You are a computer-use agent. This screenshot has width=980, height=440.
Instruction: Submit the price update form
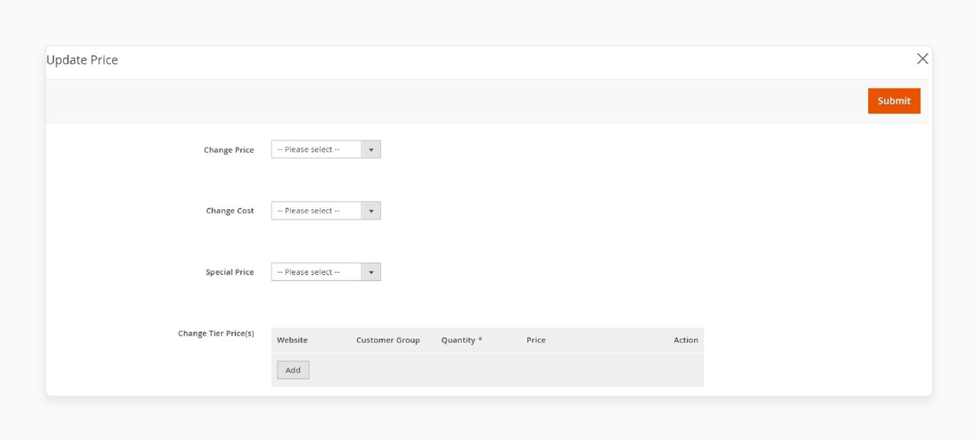pyautogui.click(x=894, y=101)
